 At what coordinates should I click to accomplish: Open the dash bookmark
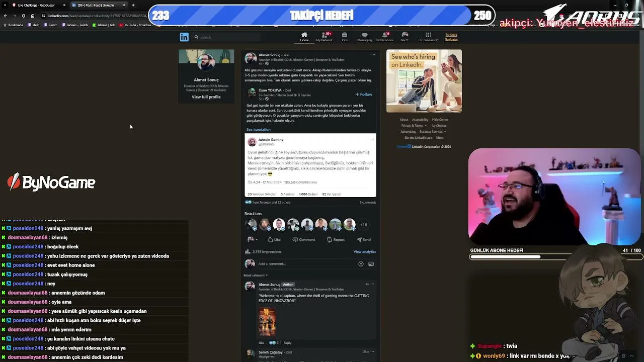[34, 25]
